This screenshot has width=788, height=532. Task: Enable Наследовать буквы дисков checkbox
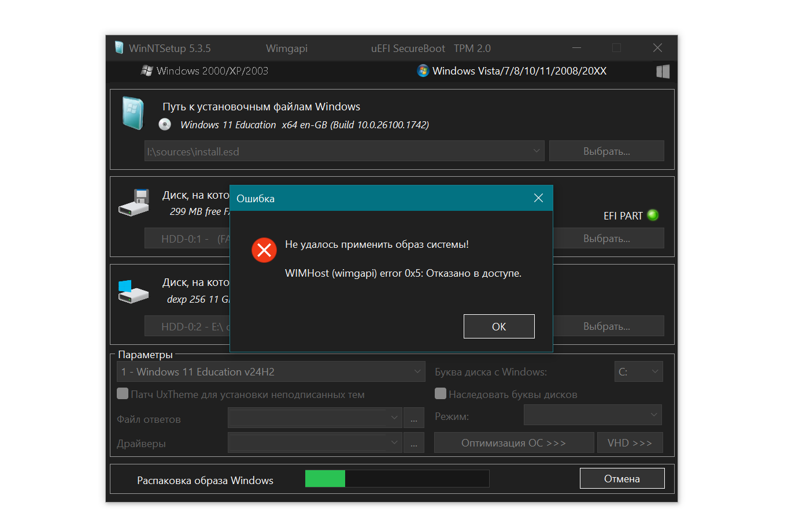click(441, 394)
